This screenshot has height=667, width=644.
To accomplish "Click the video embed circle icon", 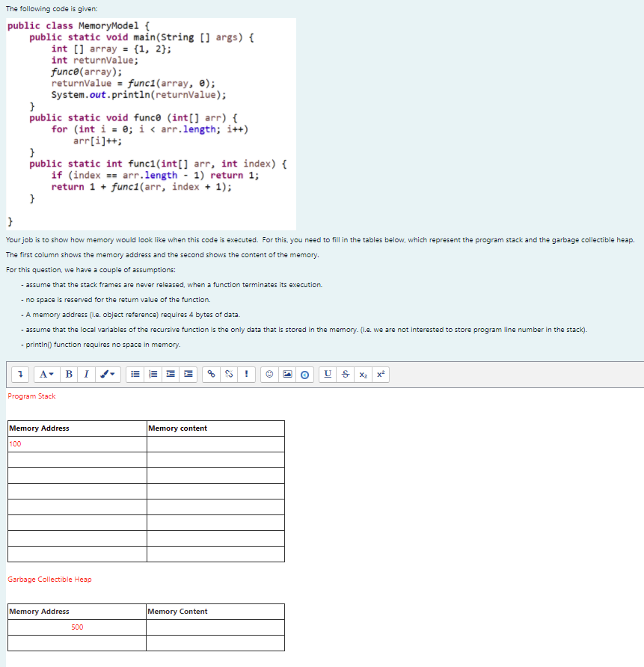I will pos(304,374).
